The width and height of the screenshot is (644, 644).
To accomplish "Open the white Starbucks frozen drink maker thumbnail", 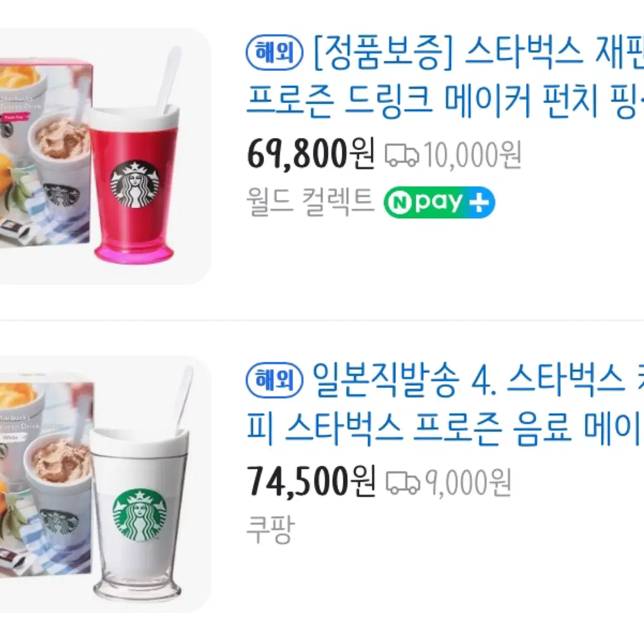I will (105, 484).
